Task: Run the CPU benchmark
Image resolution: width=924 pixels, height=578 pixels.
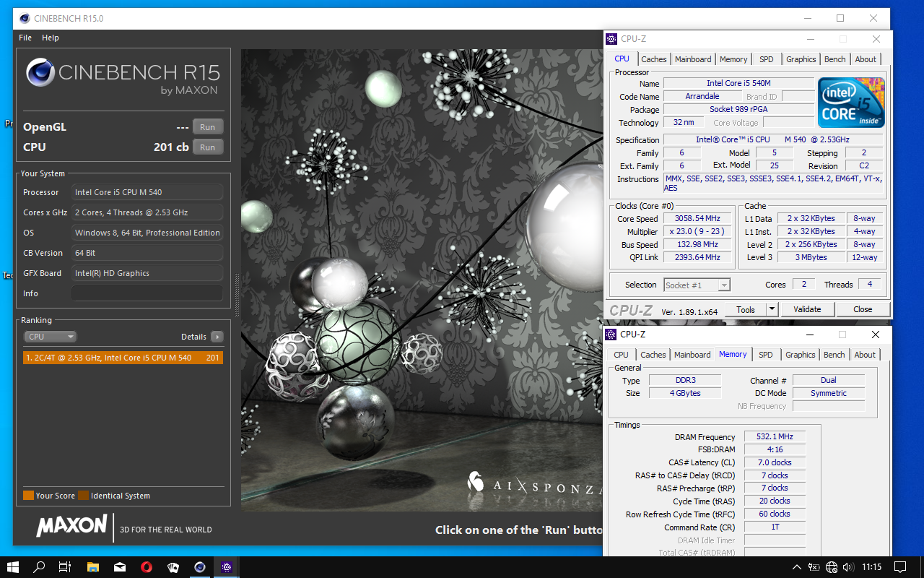Action: [x=207, y=147]
